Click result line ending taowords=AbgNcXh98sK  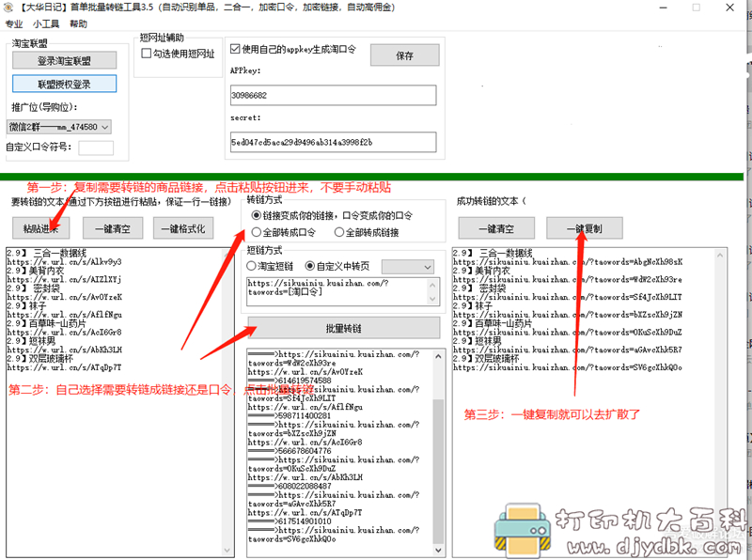coord(568,262)
